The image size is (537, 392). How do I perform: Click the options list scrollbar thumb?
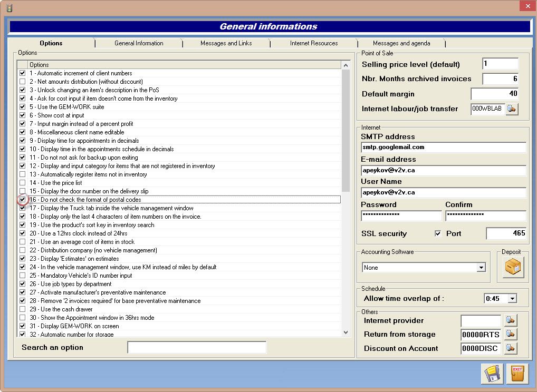click(x=346, y=131)
